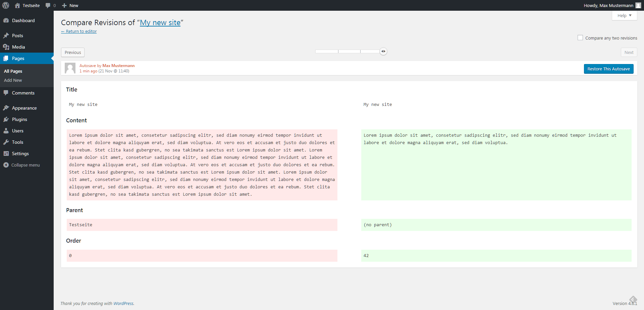Click the New label in admin bar
The height and width of the screenshot is (310, 644).
click(x=74, y=5)
